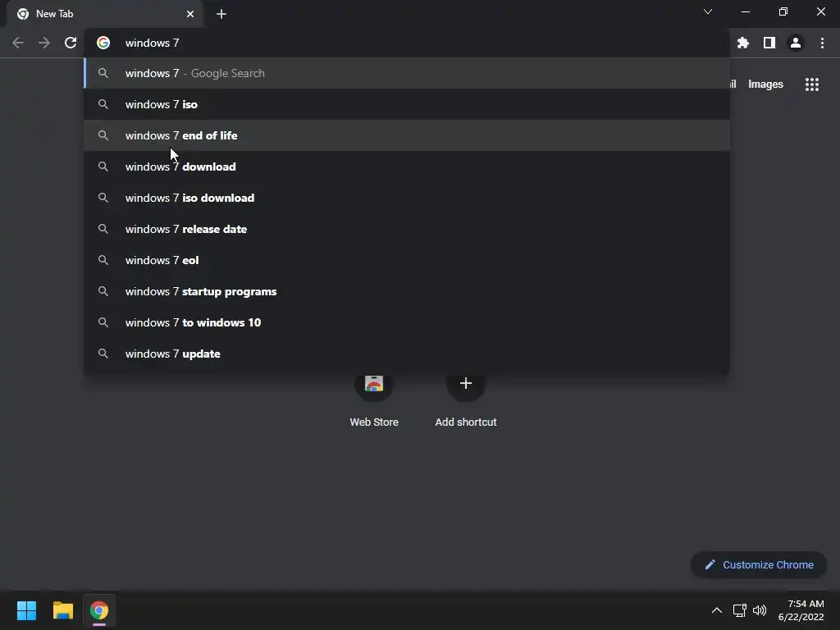Open the Google apps grid icon
Viewport: 840px width, 630px height.
[x=811, y=84]
